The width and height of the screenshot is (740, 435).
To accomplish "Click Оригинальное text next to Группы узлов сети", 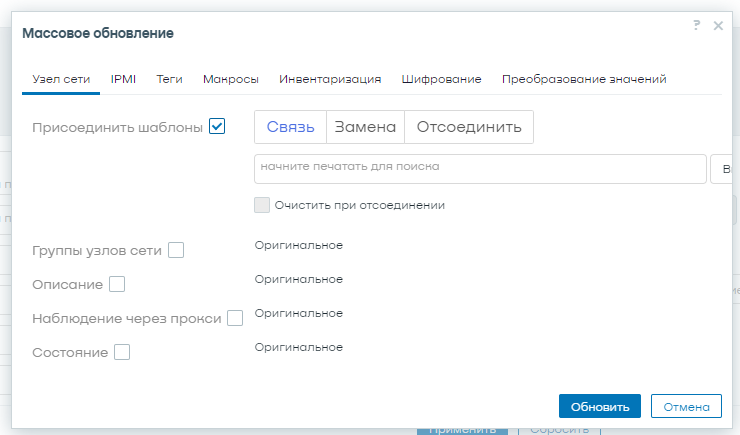I will 299,245.
